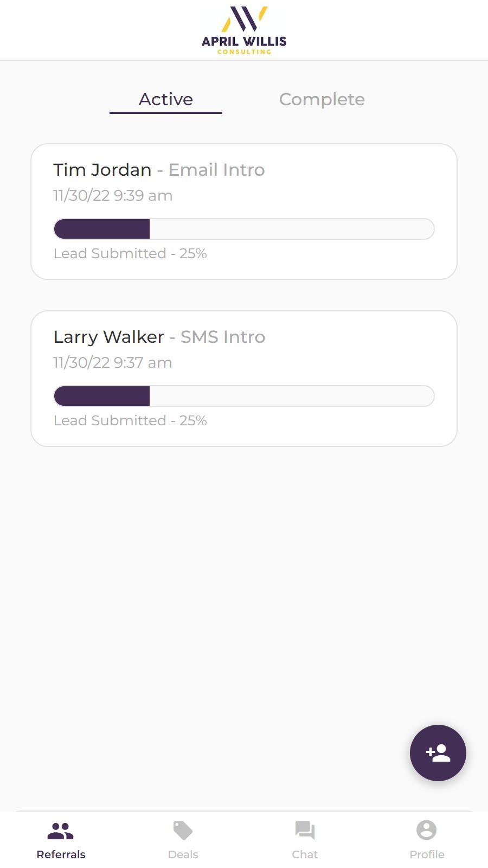Click the April Willis Consulting logo

coord(244,30)
